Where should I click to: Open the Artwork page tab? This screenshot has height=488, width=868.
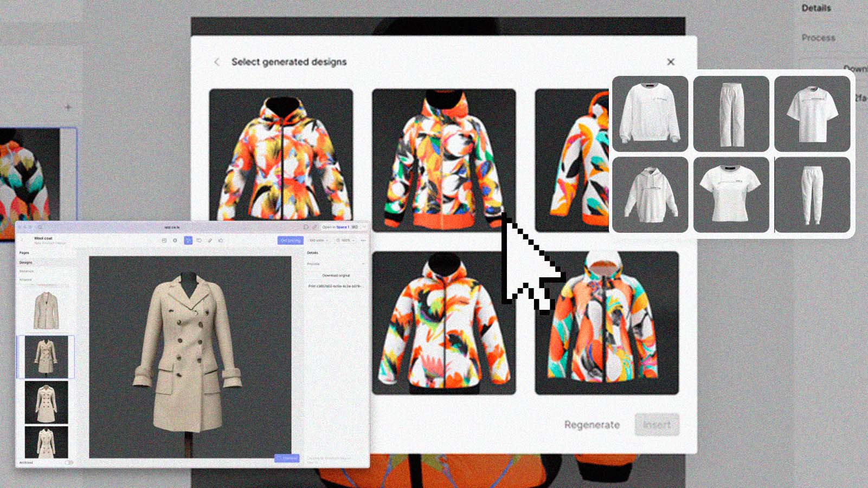[x=25, y=279]
